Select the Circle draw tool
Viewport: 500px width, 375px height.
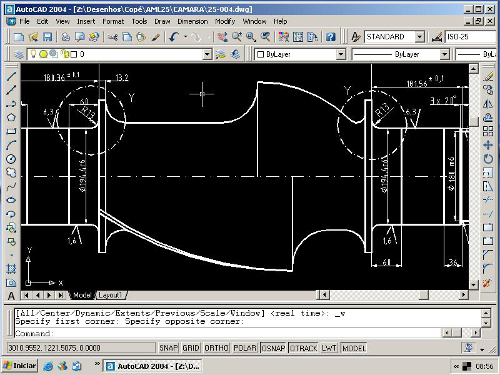[x=11, y=159]
